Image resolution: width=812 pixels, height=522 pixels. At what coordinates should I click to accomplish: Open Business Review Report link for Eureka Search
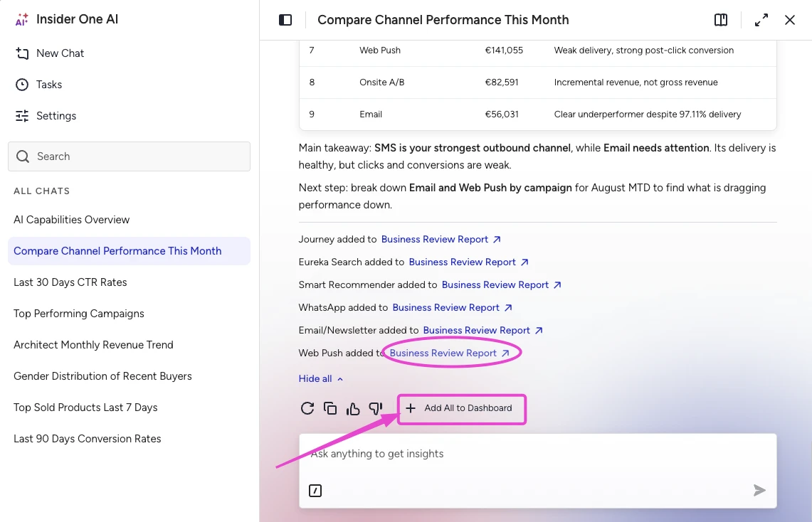(x=469, y=262)
